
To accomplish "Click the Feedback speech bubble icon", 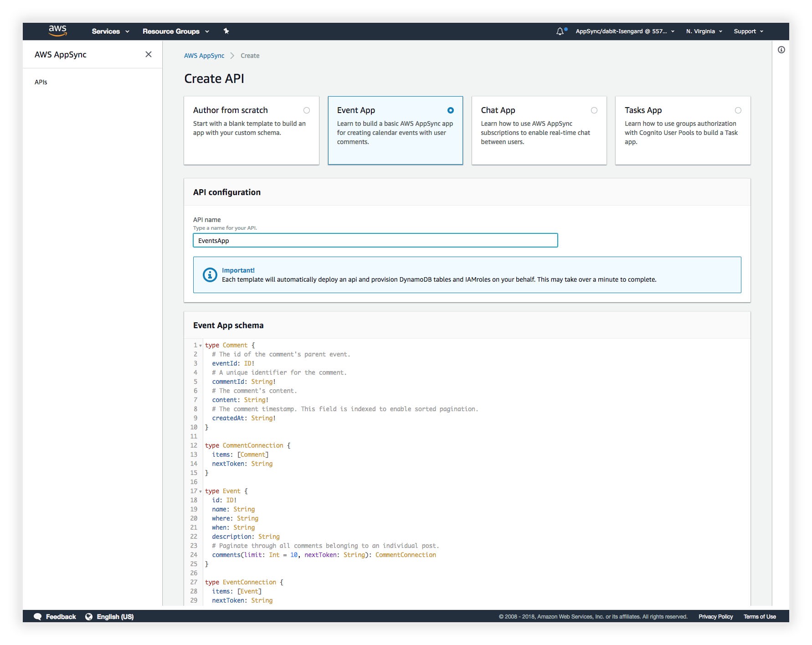I will pos(38,616).
